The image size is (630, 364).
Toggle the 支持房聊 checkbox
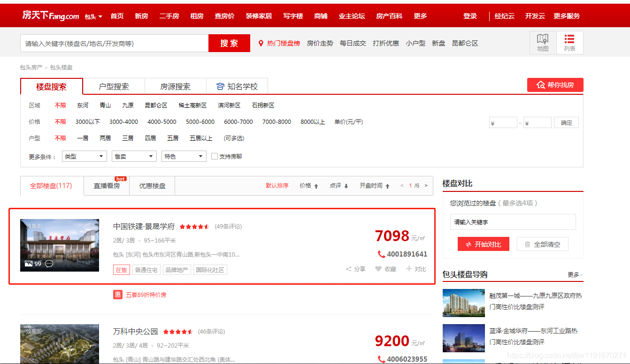point(215,156)
